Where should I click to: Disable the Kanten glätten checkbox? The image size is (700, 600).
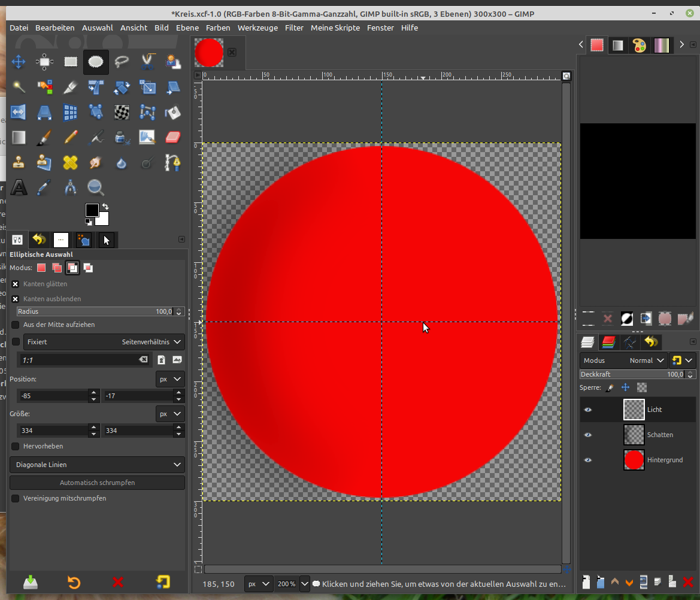click(16, 284)
